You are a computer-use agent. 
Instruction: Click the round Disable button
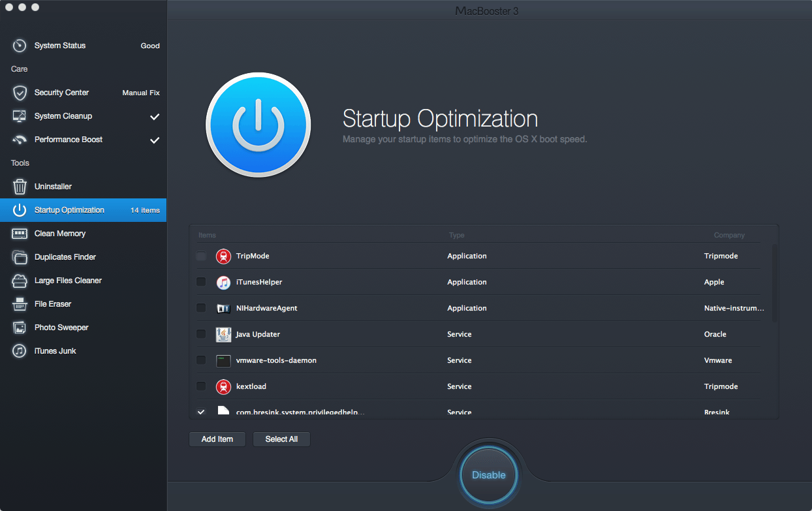coord(489,475)
